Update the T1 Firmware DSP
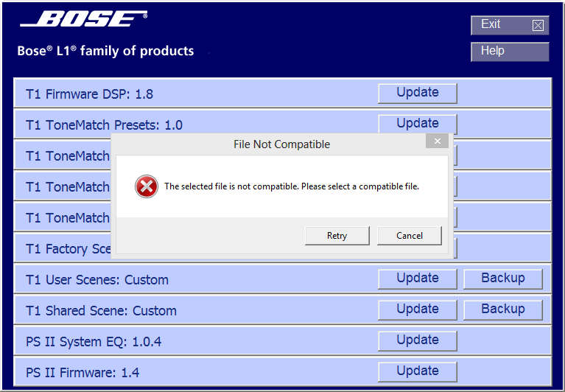Screen dimensions: 565x392 [x=418, y=93]
